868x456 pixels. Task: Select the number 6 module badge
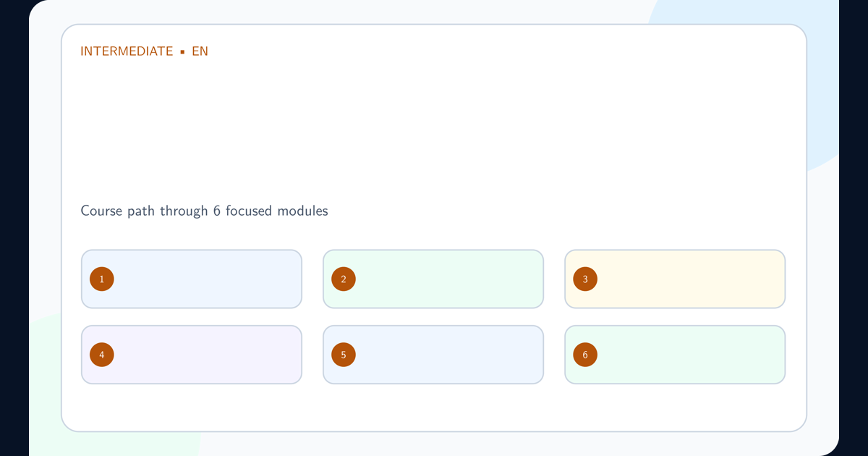point(585,355)
